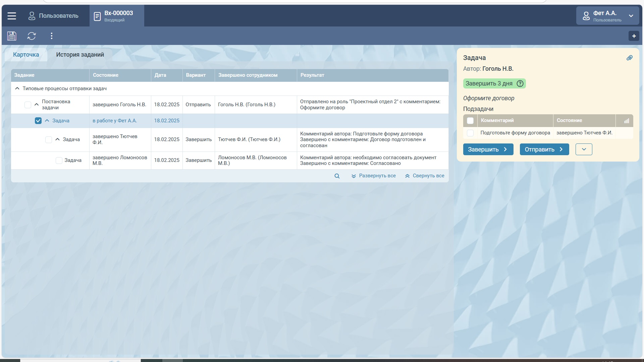
Task: Tick the Подготовьте форму договора subtask checkbox
Action: 470,133
